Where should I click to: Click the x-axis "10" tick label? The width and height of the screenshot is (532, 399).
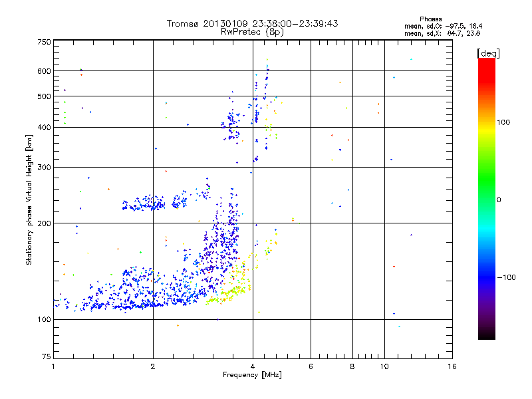(384, 366)
